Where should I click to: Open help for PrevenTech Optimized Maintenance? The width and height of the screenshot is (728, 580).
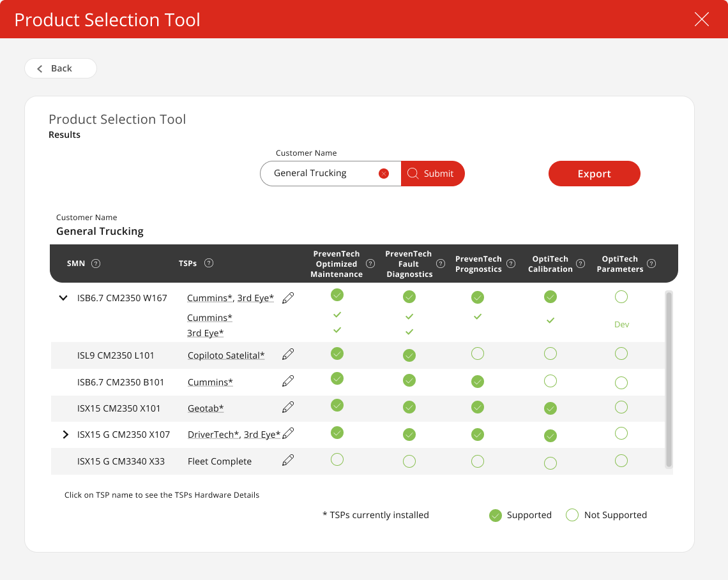pyautogui.click(x=370, y=264)
